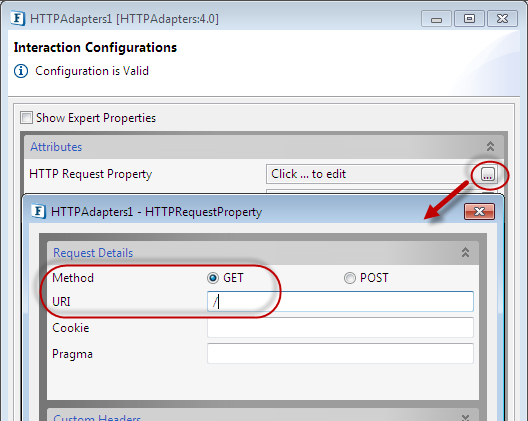
Task: Minimize the HTTPAdapters1 window
Action: pos(436,19)
